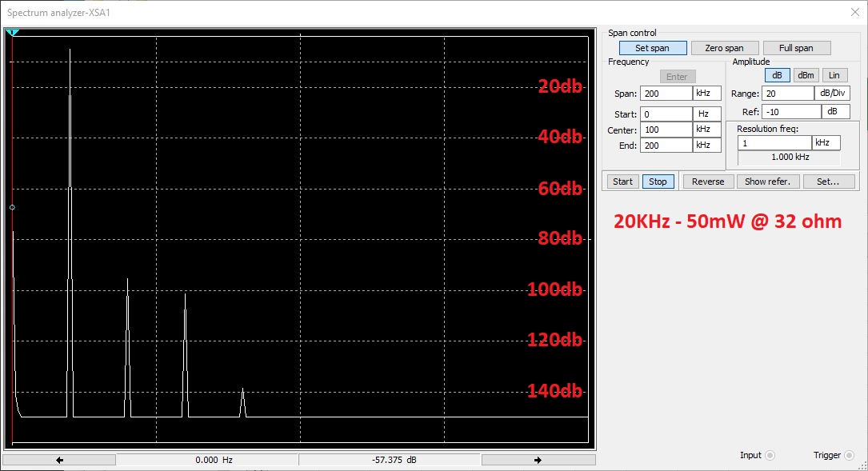
Task: Click the Reverse display button
Action: (x=708, y=182)
